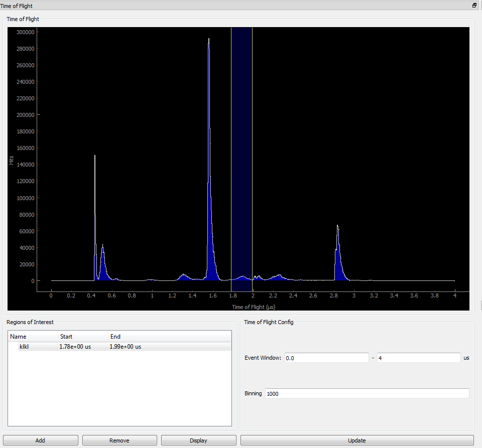Image resolution: width=482 pixels, height=448 pixels.
Task: Click the peak near 2.8 µs
Action: [338, 251]
